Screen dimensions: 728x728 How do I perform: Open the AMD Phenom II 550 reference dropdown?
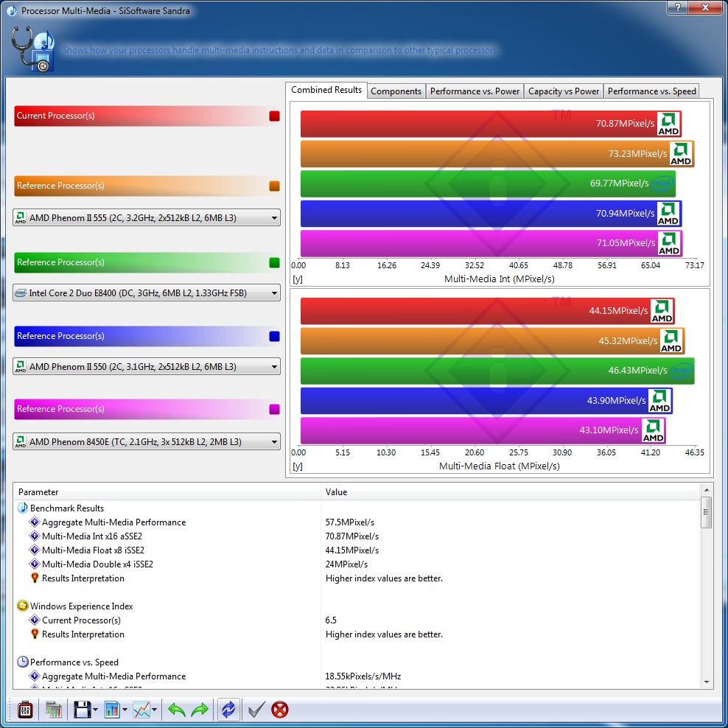tap(146, 367)
